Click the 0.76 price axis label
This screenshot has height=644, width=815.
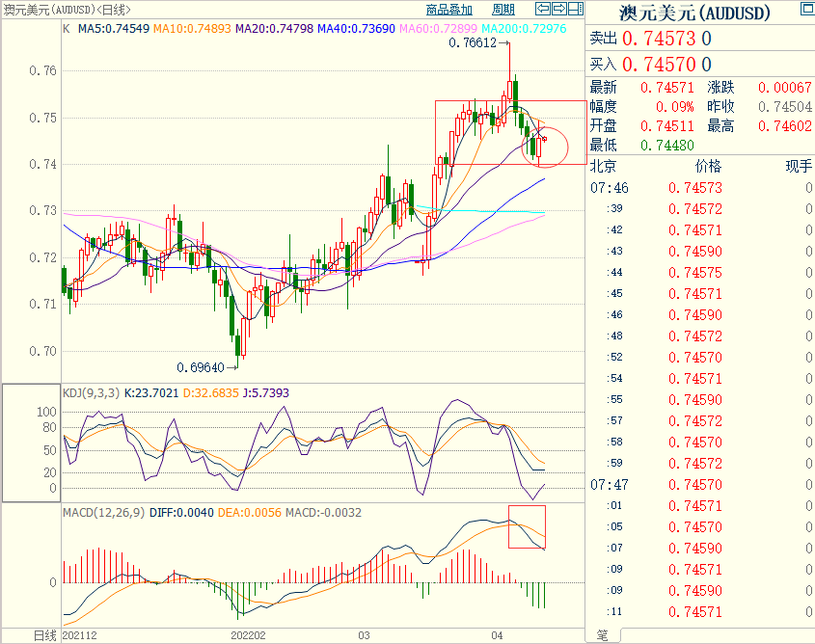[x=42, y=70]
